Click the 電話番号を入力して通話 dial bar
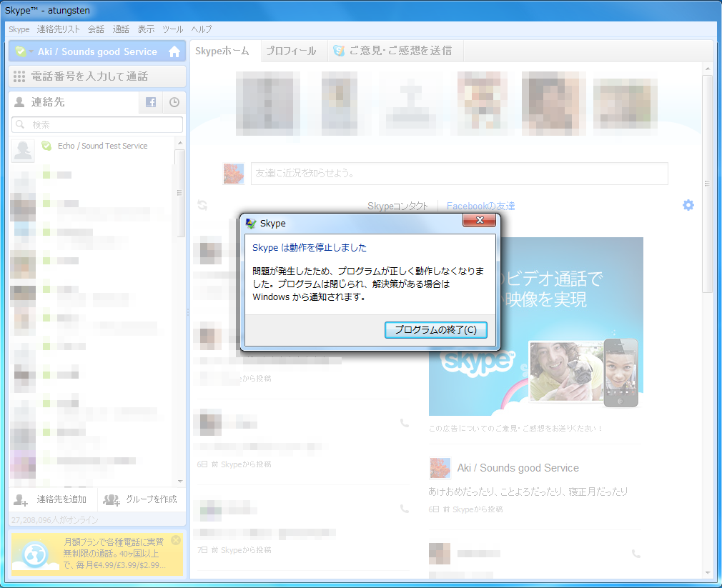Viewport: 722px width, 588px height. tap(97, 76)
